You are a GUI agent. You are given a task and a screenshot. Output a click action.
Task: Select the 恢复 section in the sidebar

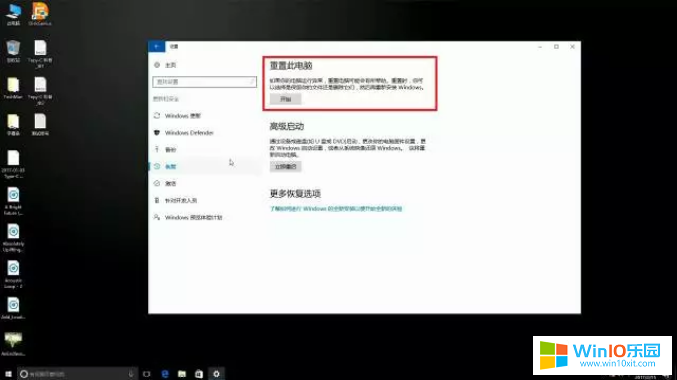(x=171, y=166)
